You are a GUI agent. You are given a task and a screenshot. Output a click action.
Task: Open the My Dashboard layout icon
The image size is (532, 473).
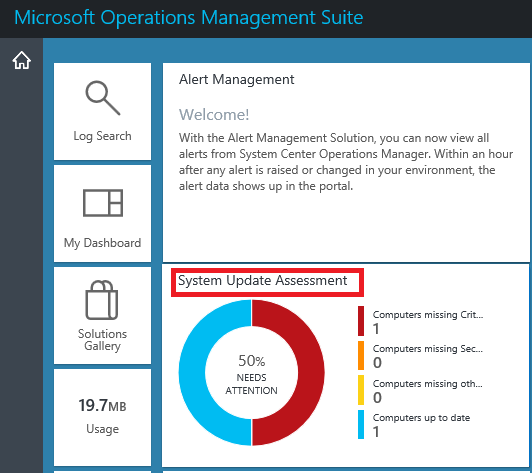[x=103, y=203]
